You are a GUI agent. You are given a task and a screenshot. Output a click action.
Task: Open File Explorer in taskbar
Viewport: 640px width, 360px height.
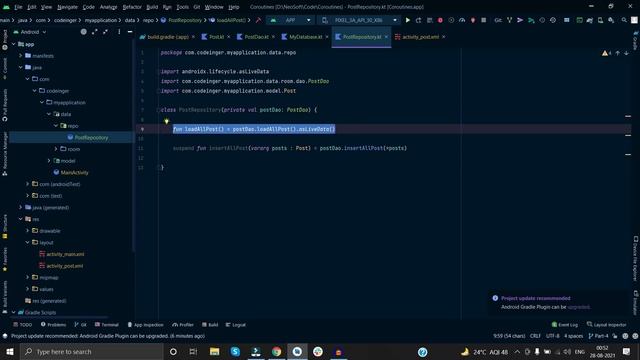214,351
